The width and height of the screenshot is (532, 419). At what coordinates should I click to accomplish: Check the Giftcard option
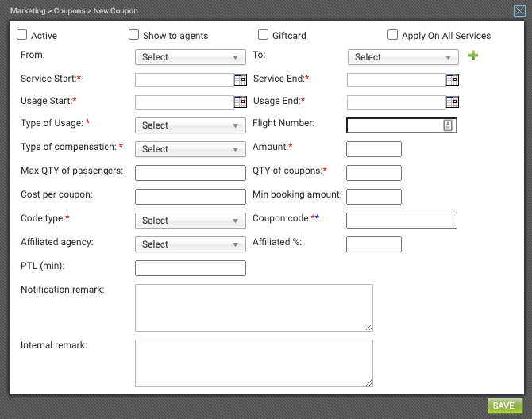point(263,35)
